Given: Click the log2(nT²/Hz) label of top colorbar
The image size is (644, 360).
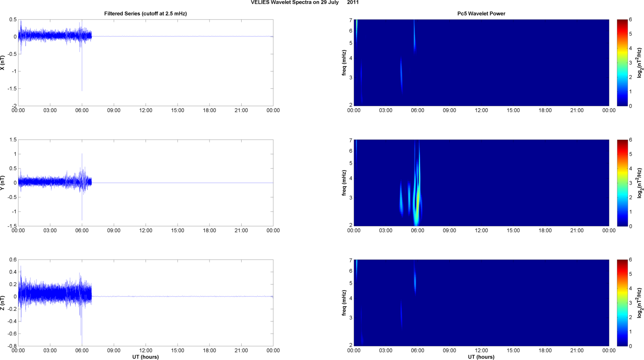Looking at the screenshot, I should point(640,63).
